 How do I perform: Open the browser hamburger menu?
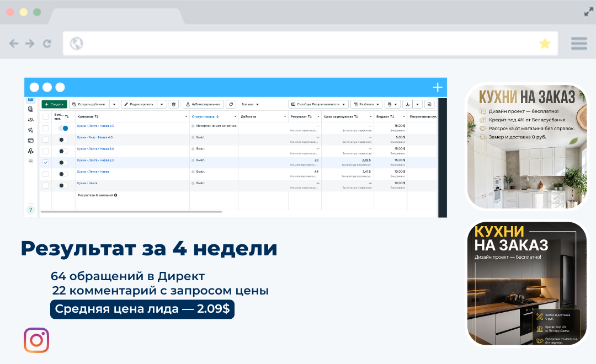point(579,44)
